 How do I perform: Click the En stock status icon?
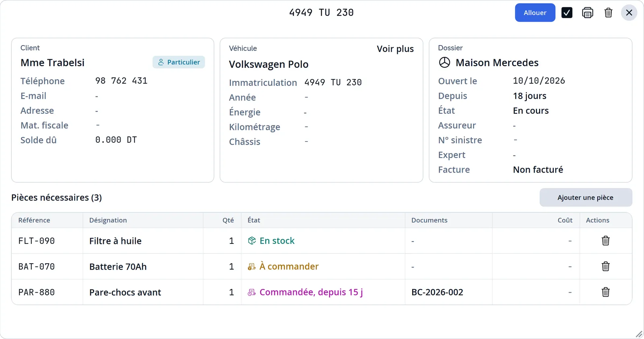click(252, 241)
